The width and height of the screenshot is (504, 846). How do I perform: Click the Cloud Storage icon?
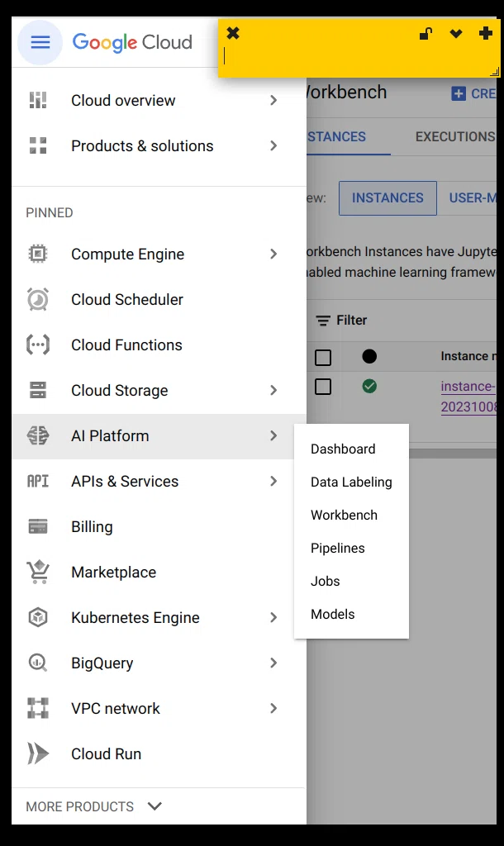[38, 390]
